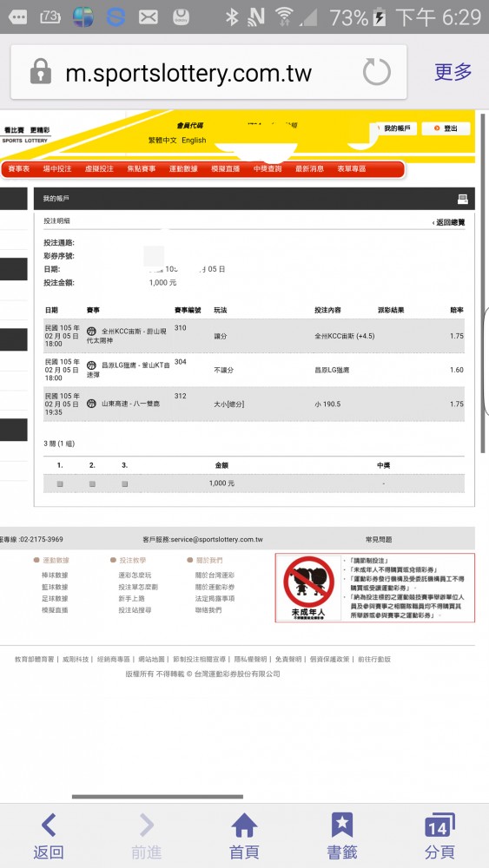This screenshot has width=489, height=868.
Task: Tap the NFC status bar icon
Action: (x=256, y=17)
